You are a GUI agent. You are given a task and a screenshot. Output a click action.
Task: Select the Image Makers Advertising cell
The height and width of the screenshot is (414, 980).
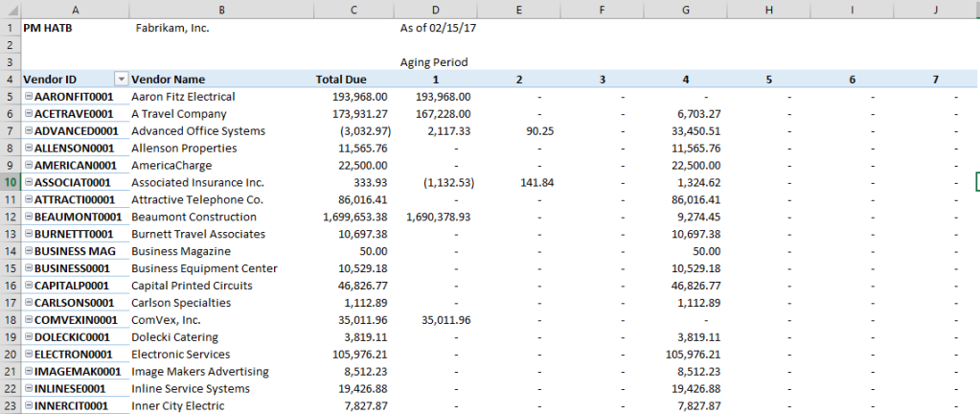point(222,372)
